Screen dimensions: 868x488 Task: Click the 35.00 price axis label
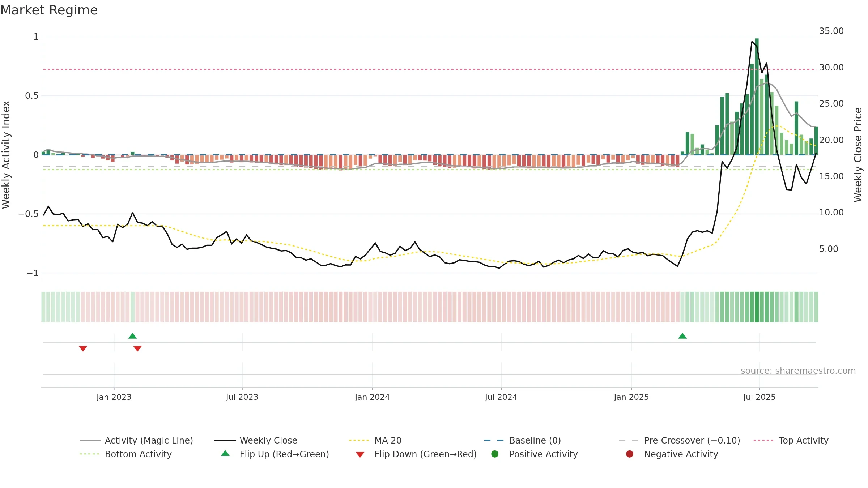[x=831, y=31]
